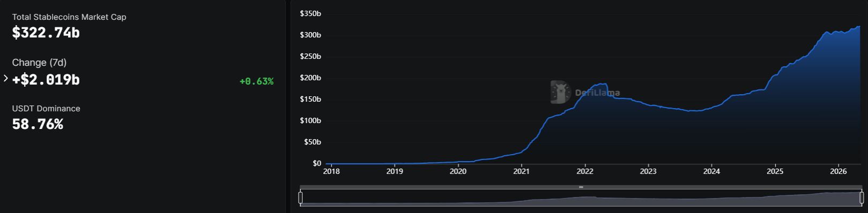The image size is (868, 213).
Task: Click the 2025 x-axis label
Action: [775, 172]
